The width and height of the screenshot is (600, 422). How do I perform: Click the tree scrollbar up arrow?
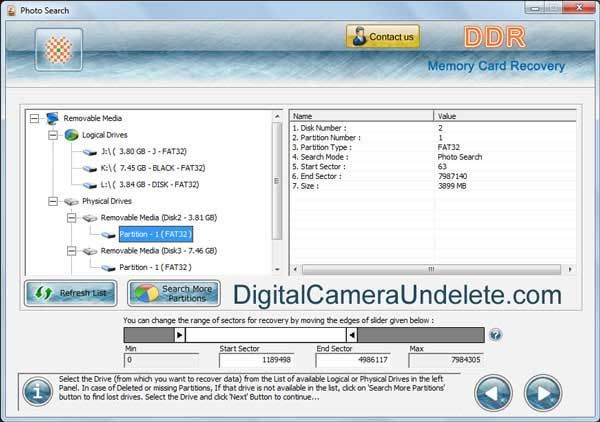tap(277, 116)
